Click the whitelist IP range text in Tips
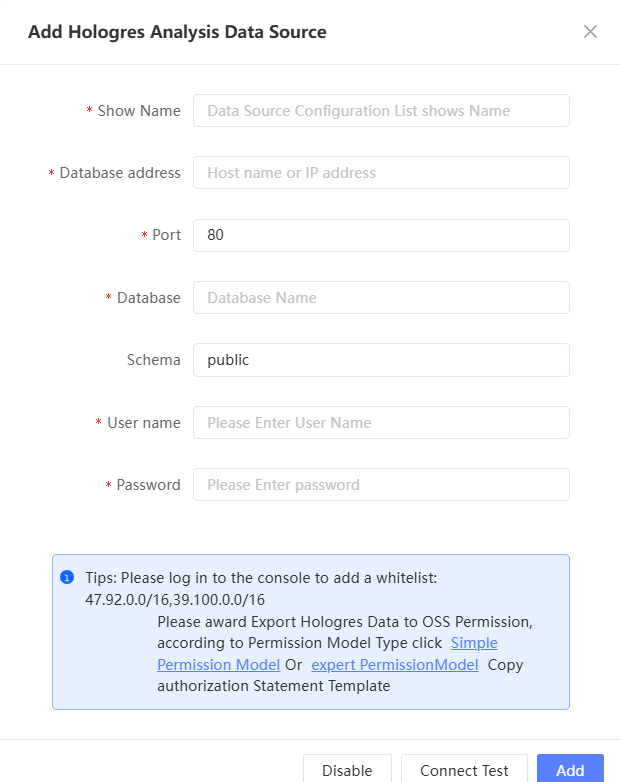Image resolution: width=620 pixels, height=782 pixels. click(175, 600)
